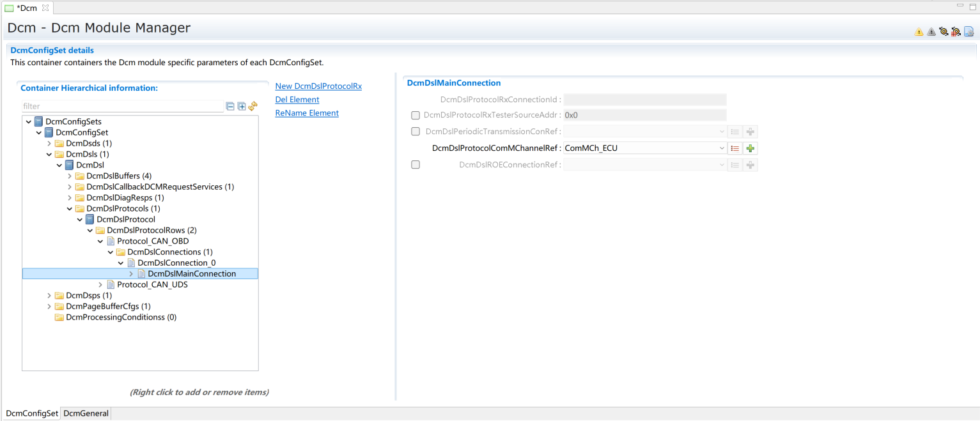Click the page-with-gear icon at top right
Screen dimensions: 980x421
(x=968, y=31)
